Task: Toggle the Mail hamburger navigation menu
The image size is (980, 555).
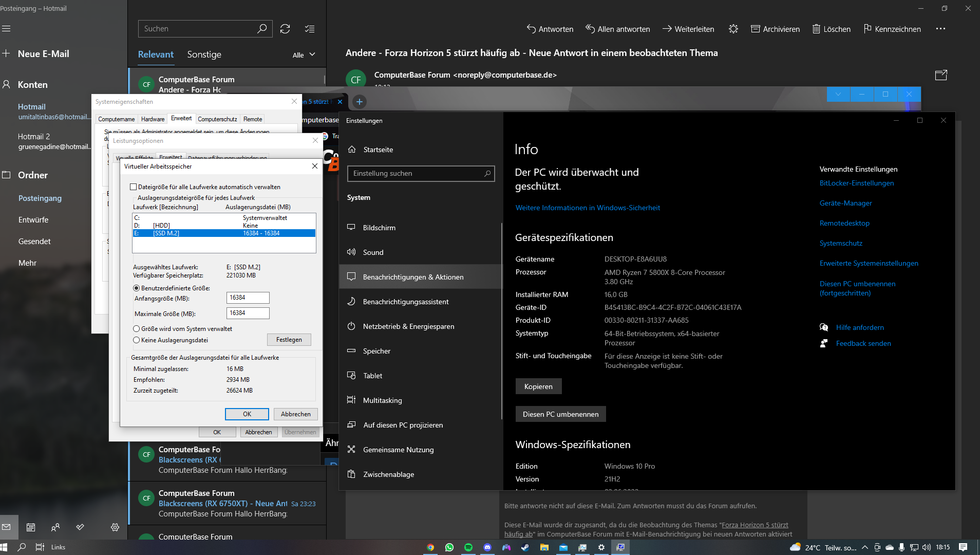Action: tap(6, 29)
